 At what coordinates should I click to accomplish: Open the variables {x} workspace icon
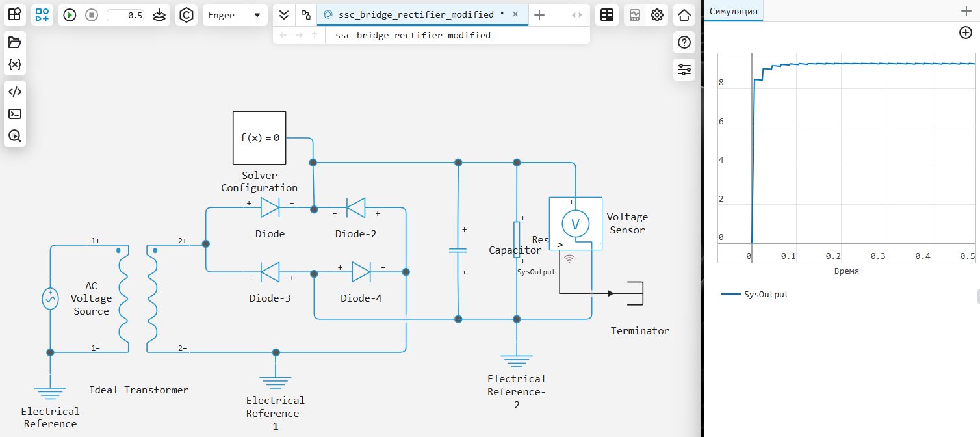15,64
